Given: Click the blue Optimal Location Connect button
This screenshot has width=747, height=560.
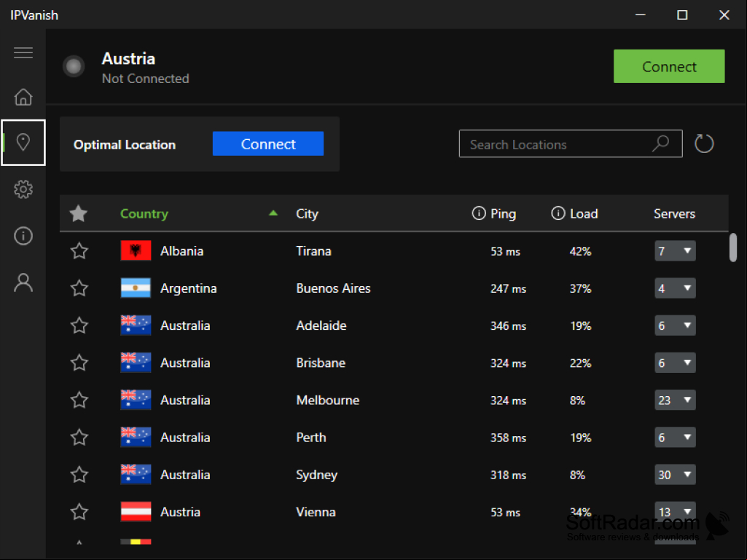Looking at the screenshot, I should (267, 143).
